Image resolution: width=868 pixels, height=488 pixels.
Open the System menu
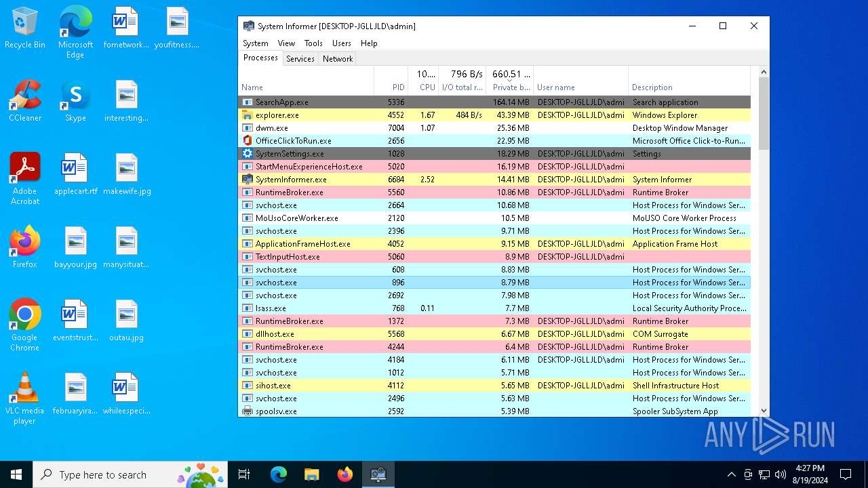(256, 43)
